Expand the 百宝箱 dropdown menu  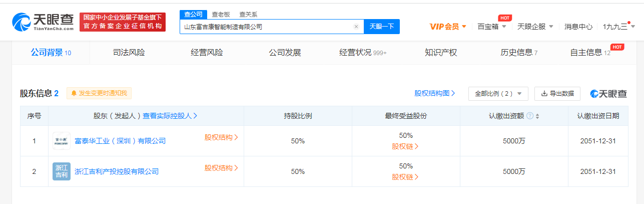(x=492, y=27)
